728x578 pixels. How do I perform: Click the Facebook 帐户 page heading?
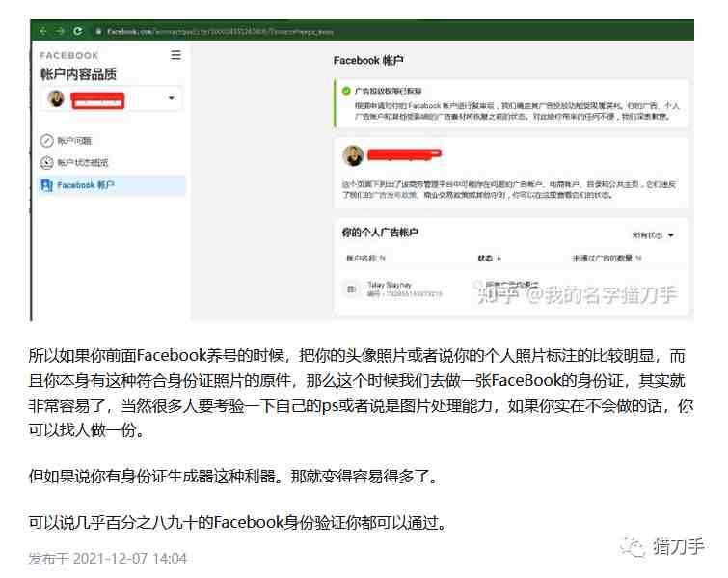[368, 61]
